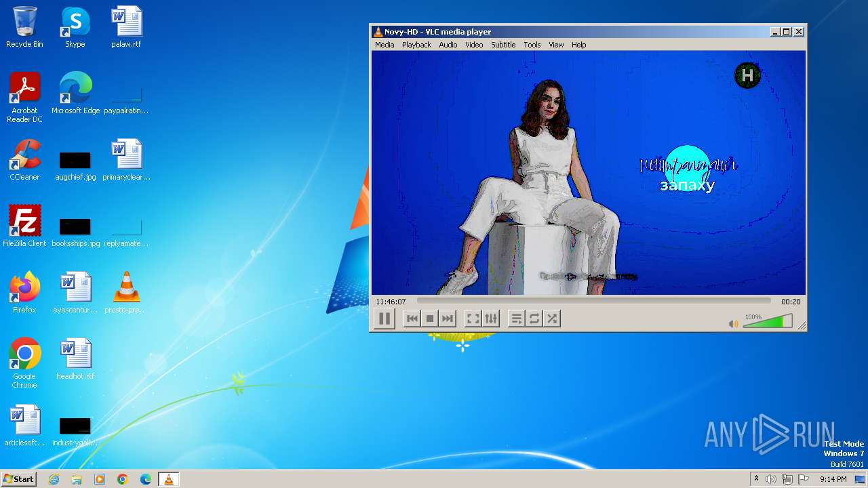The height and width of the screenshot is (488, 868).
Task: Select FileZilla Client shortcut
Action: 24,226
